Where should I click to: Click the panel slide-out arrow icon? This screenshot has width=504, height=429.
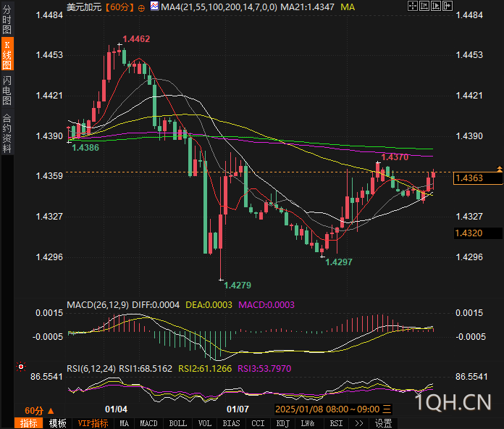(x=447, y=6)
